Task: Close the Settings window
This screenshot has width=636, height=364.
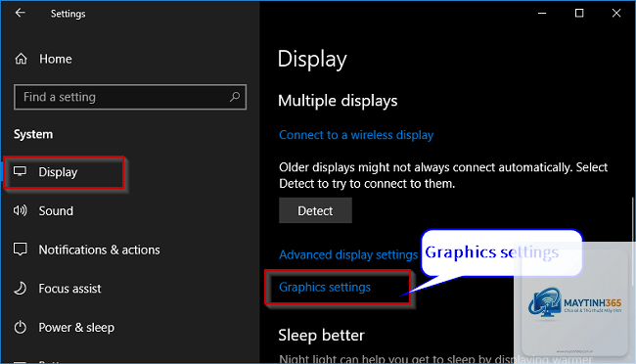Action: [616, 13]
